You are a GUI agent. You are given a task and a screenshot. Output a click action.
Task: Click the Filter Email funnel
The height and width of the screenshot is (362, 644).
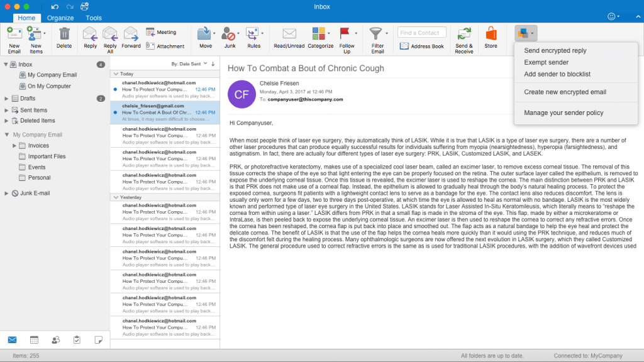(377, 34)
